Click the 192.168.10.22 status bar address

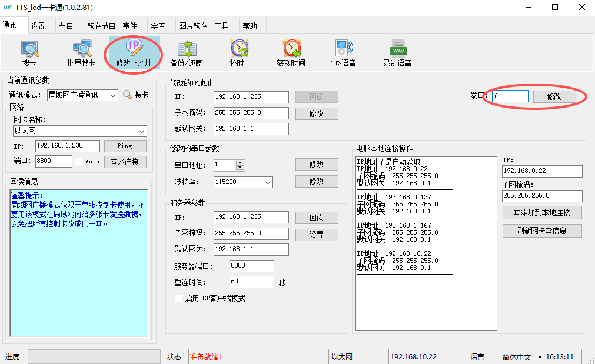(x=413, y=357)
